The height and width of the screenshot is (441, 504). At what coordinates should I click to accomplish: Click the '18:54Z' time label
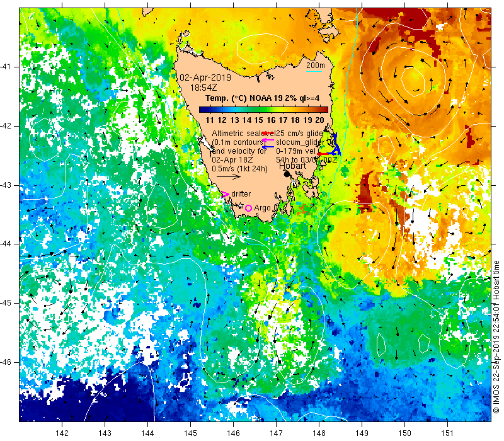[x=203, y=88]
